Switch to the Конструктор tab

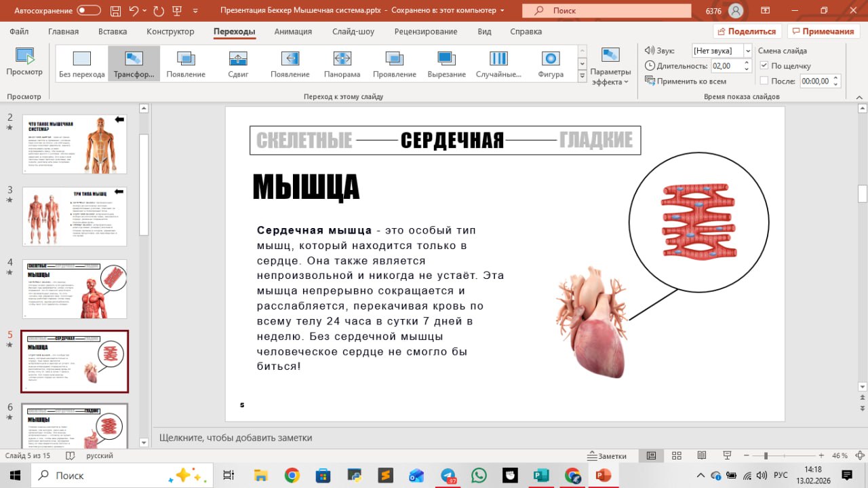(170, 31)
